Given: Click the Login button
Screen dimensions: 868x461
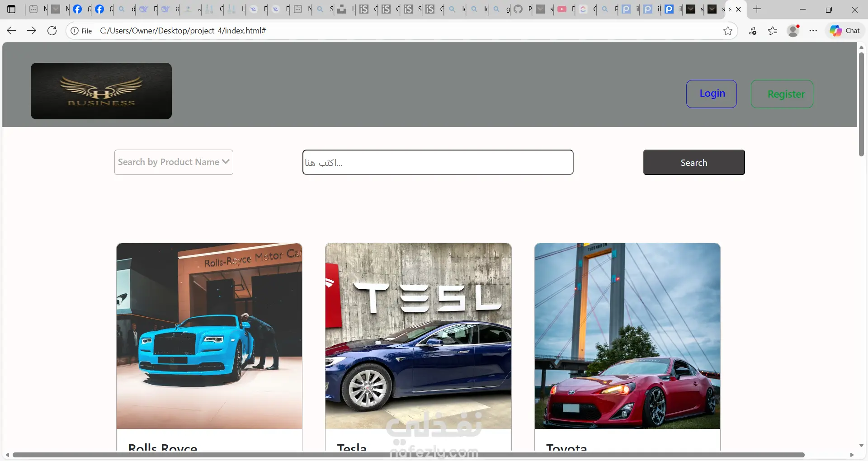Looking at the screenshot, I should point(712,94).
